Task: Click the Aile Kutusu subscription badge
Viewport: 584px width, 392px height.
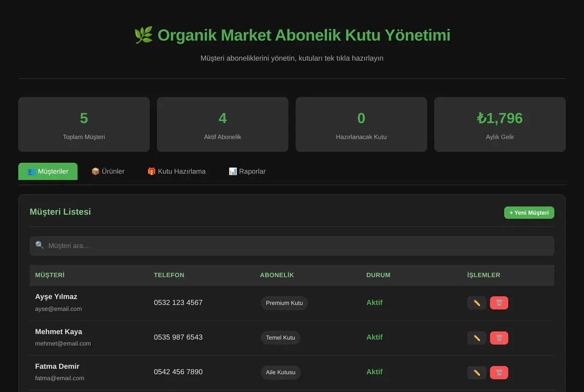Action: click(x=281, y=373)
